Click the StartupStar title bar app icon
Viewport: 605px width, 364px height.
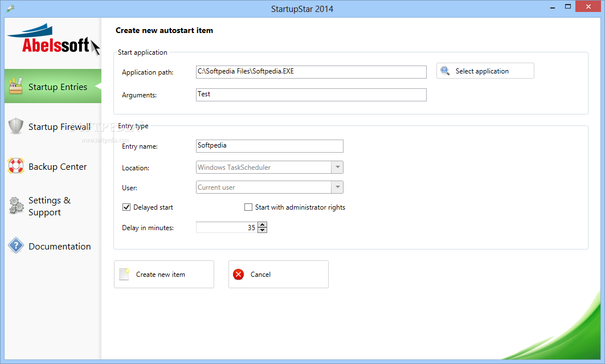pos(10,8)
